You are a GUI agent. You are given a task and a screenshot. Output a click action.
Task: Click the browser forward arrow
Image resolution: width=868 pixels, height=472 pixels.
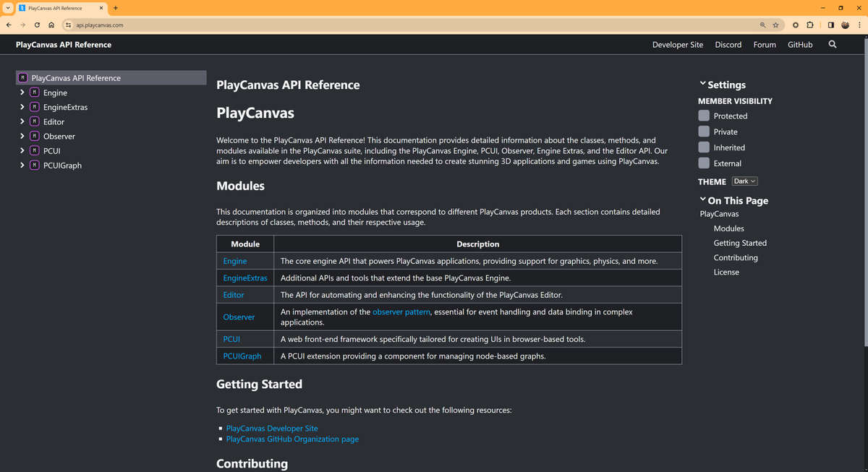[x=22, y=25]
